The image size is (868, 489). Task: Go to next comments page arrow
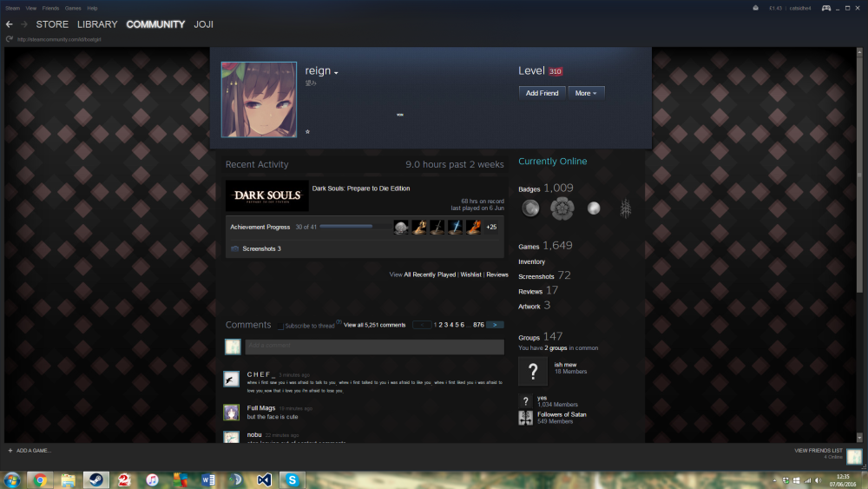pos(495,325)
